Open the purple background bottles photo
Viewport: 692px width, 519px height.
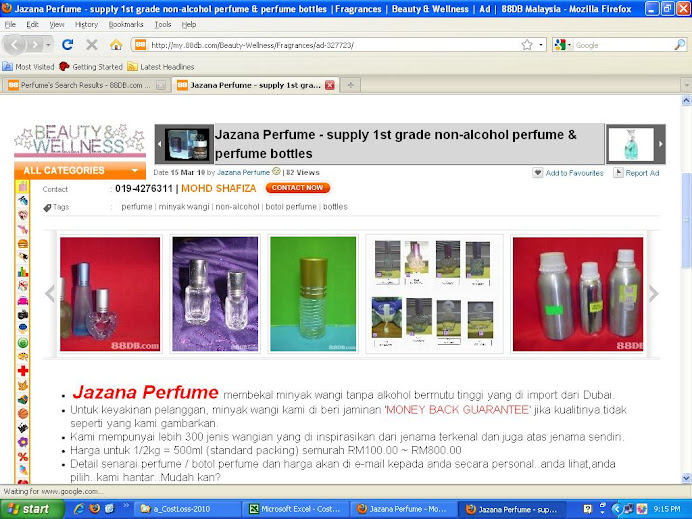pyautogui.click(x=215, y=294)
